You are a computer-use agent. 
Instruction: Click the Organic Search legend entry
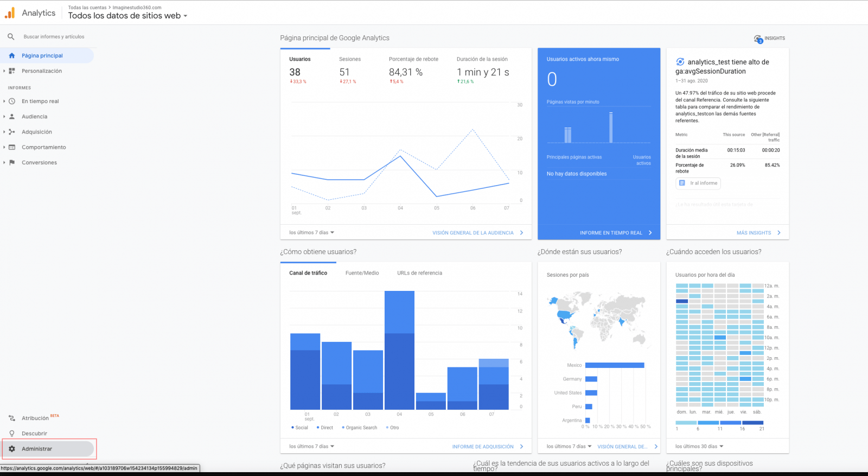(x=359, y=428)
